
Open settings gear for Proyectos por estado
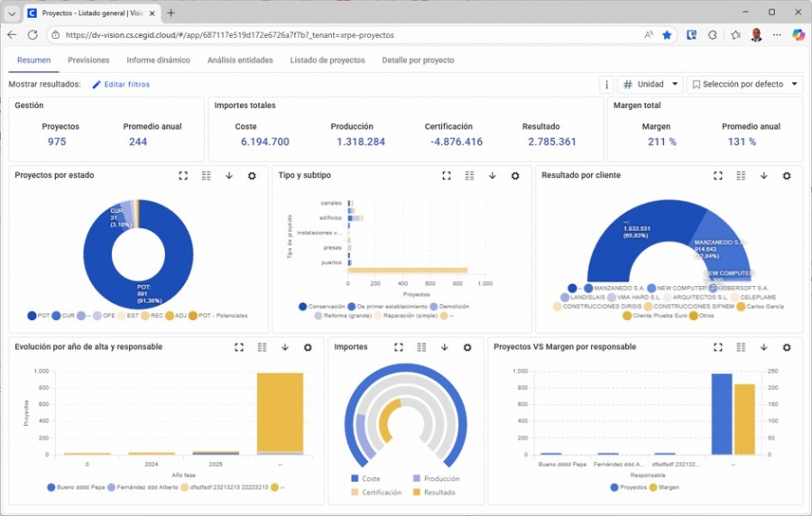[252, 176]
